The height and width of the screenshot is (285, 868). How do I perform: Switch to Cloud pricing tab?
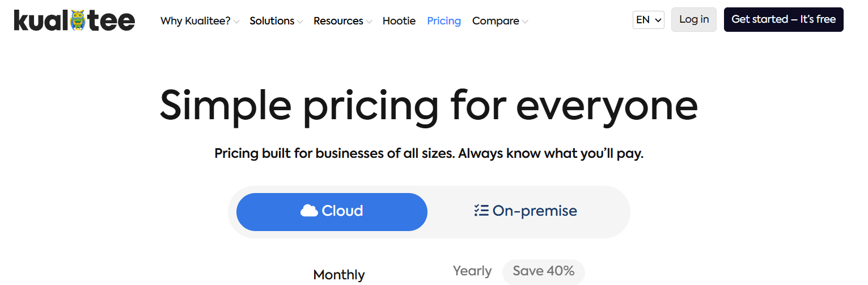point(332,212)
